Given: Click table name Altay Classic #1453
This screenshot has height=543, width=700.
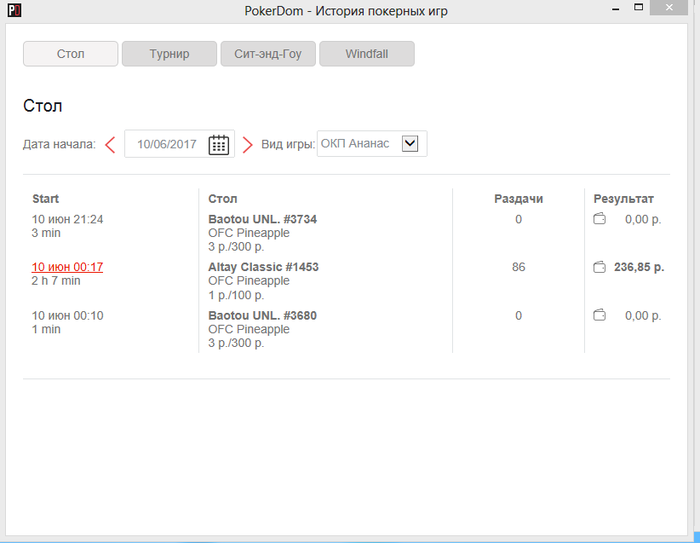Looking at the screenshot, I should click(263, 267).
